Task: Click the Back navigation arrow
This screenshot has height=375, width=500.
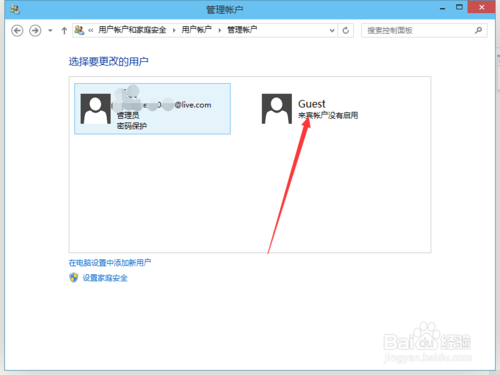Action: 17,31
